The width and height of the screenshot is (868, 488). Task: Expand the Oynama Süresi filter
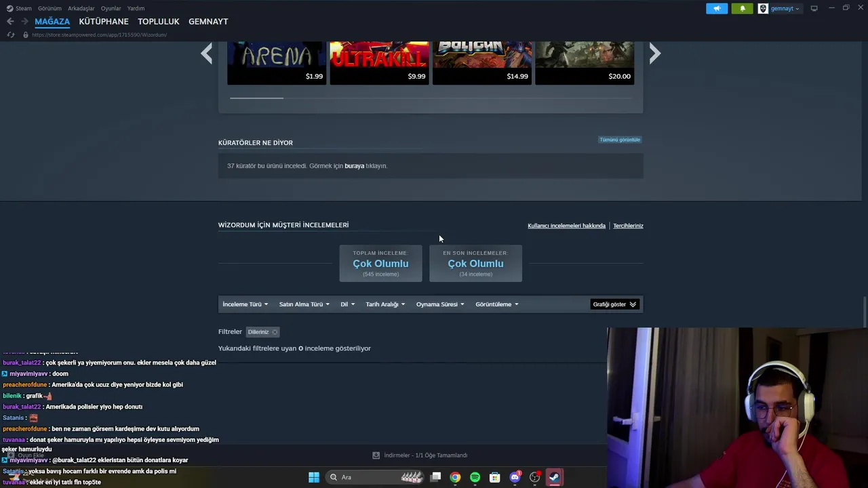coord(440,304)
